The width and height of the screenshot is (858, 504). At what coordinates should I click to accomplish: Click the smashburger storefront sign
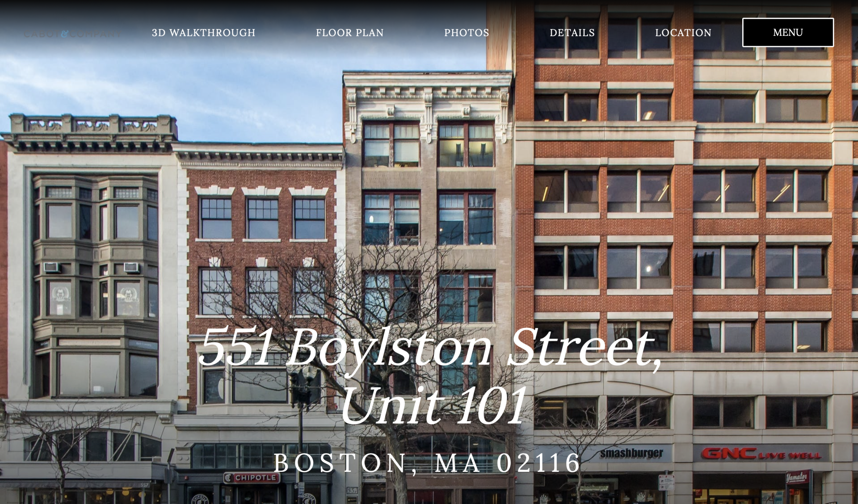[631, 454]
